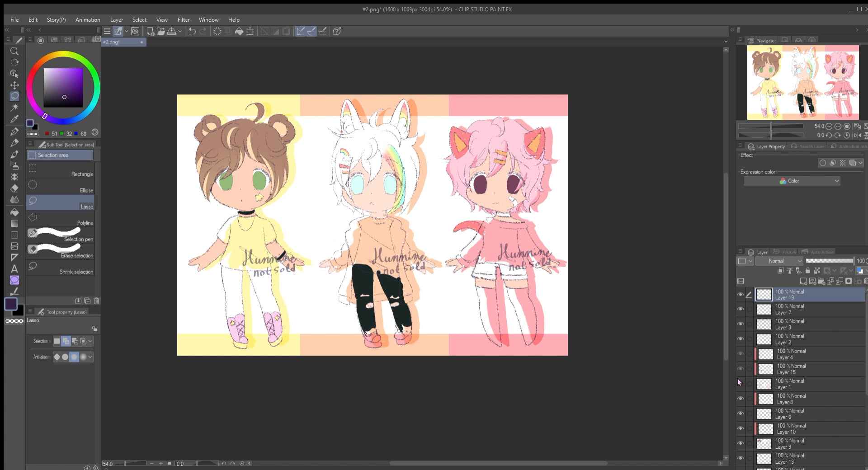Open the Animation menu
The height and width of the screenshot is (470, 868).
point(88,20)
